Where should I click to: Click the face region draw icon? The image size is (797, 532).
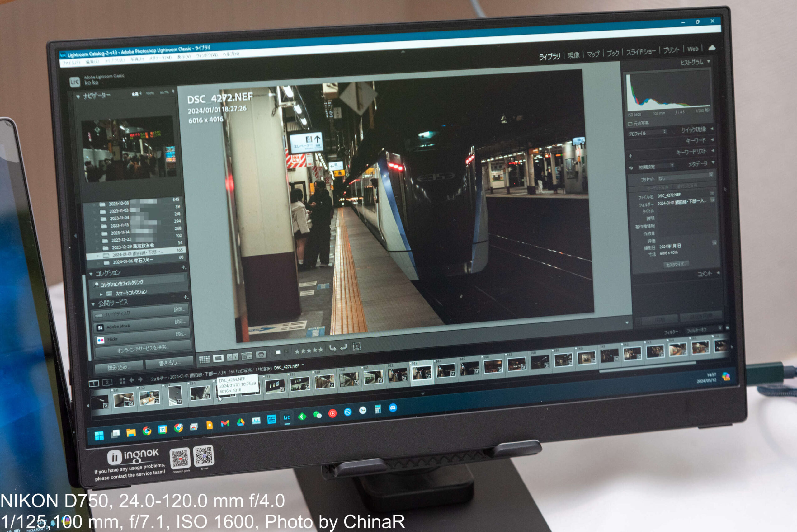pos(356,346)
